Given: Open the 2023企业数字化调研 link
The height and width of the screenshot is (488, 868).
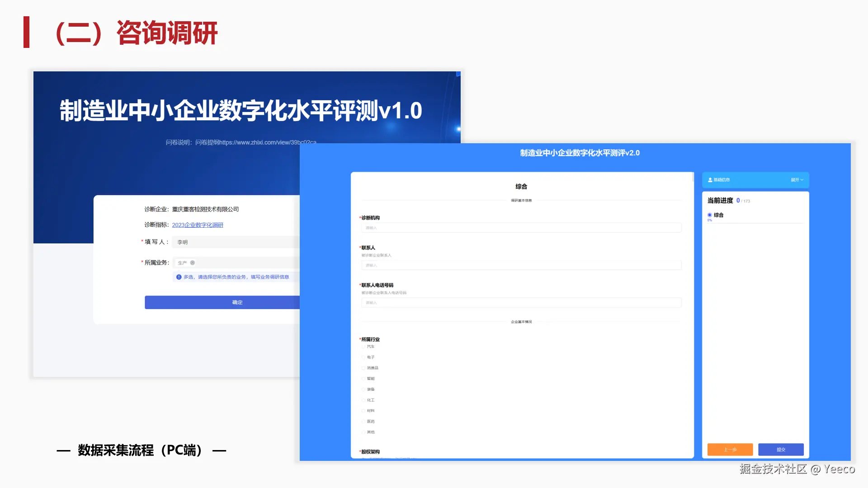Looking at the screenshot, I should 198,225.
